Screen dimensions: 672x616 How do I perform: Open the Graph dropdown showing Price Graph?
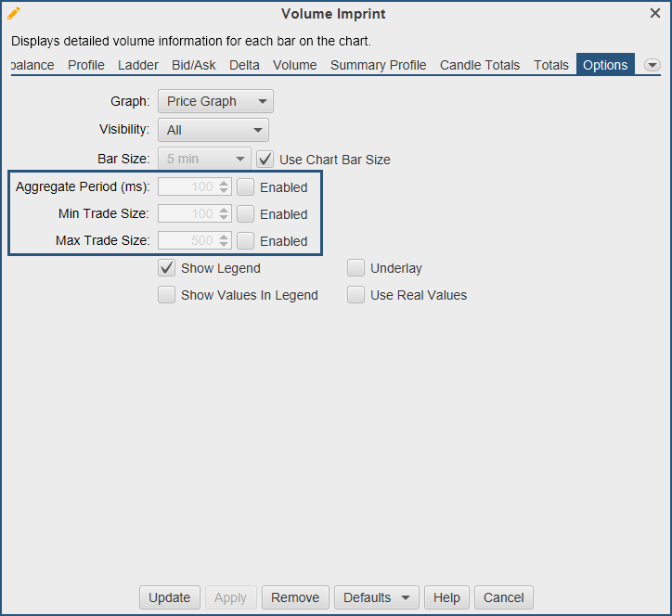click(x=215, y=101)
